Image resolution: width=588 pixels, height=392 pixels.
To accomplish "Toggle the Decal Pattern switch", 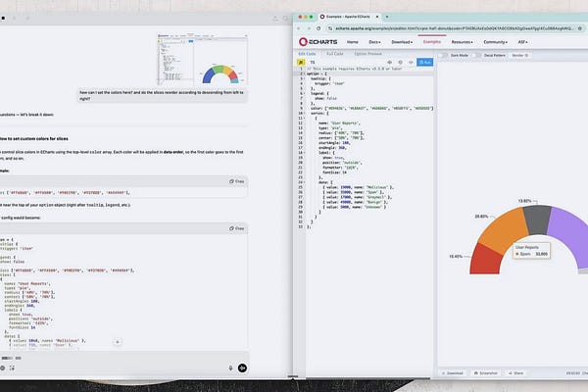I will (x=476, y=55).
